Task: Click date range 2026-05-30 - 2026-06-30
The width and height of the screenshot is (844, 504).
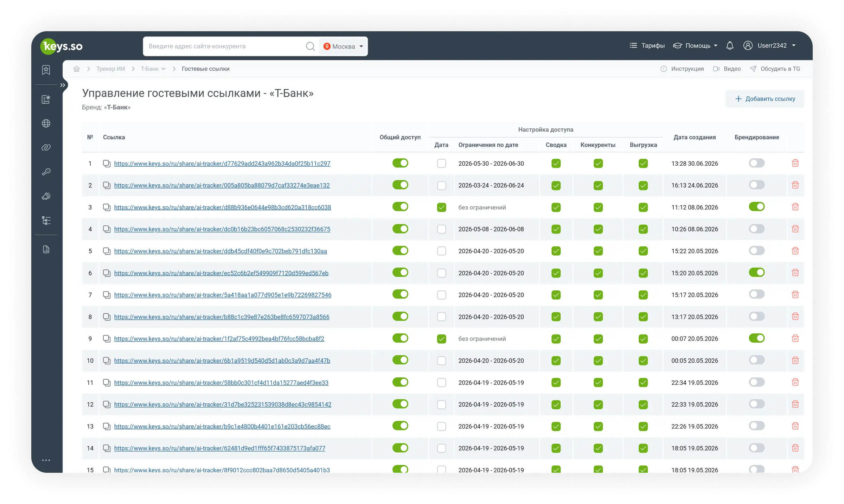Action: [491, 164]
